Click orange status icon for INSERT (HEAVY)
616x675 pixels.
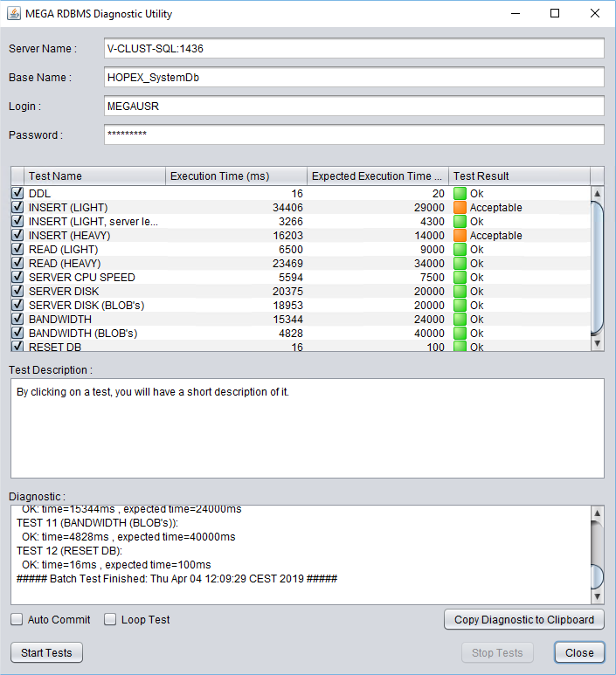[460, 236]
